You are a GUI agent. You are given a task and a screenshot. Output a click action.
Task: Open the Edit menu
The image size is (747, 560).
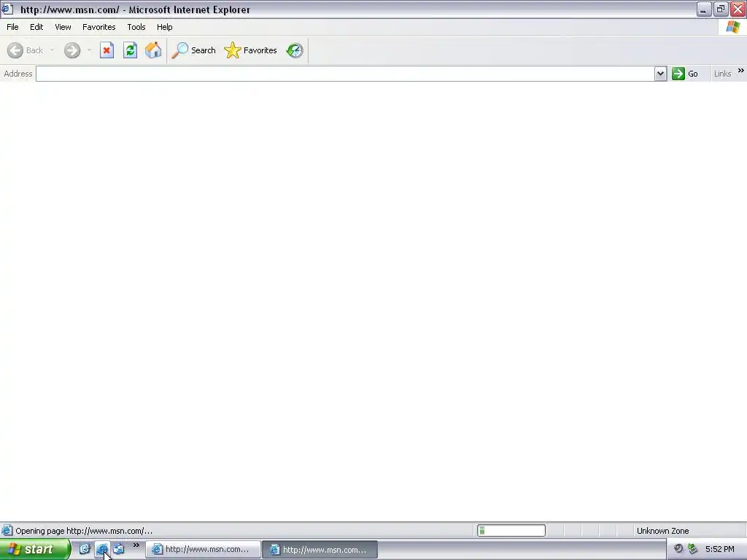pos(36,27)
